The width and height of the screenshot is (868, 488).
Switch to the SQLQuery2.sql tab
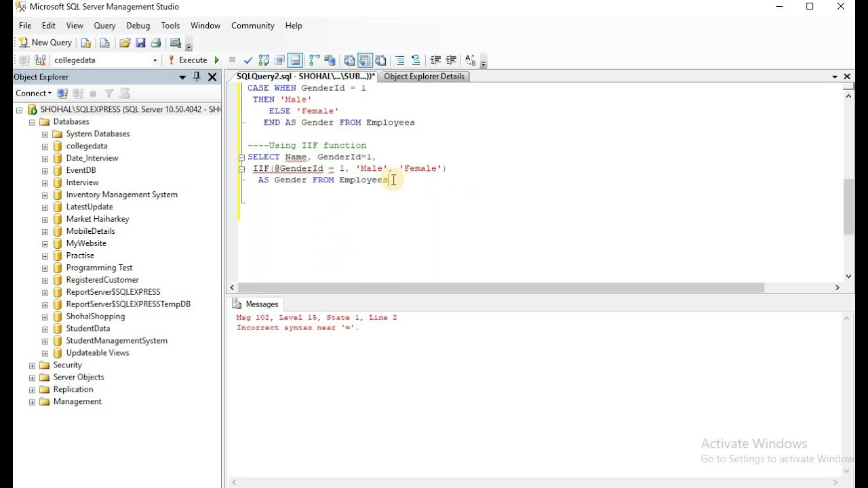304,77
